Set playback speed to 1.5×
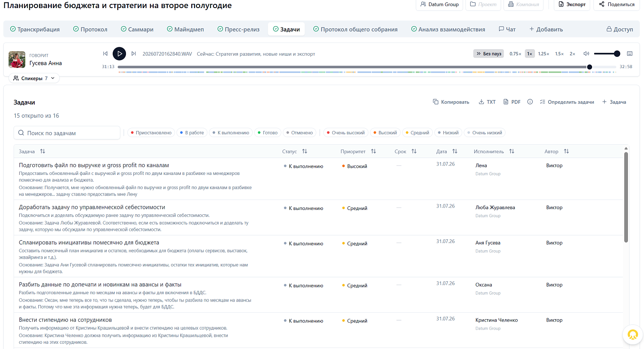The height and width of the screenshot is (349, 644). pos(559,54)
